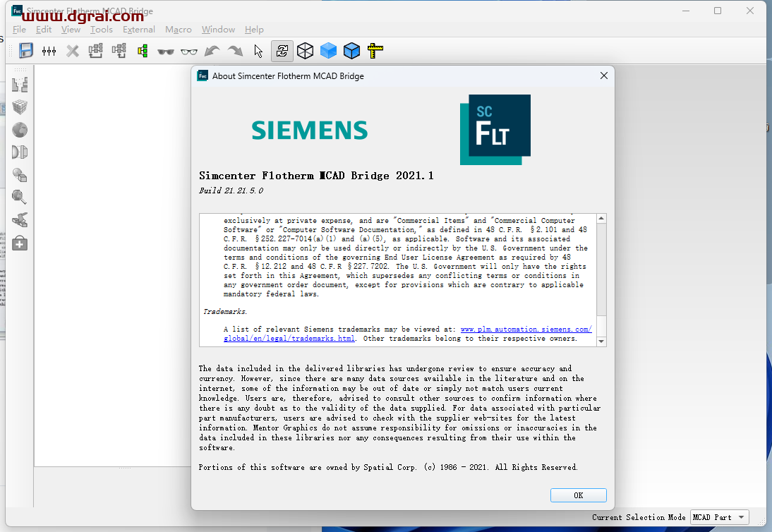This screenshot has height=532, width=772.
Task: Click the undo curved arrow icon
Action: [x=212, y=51]
